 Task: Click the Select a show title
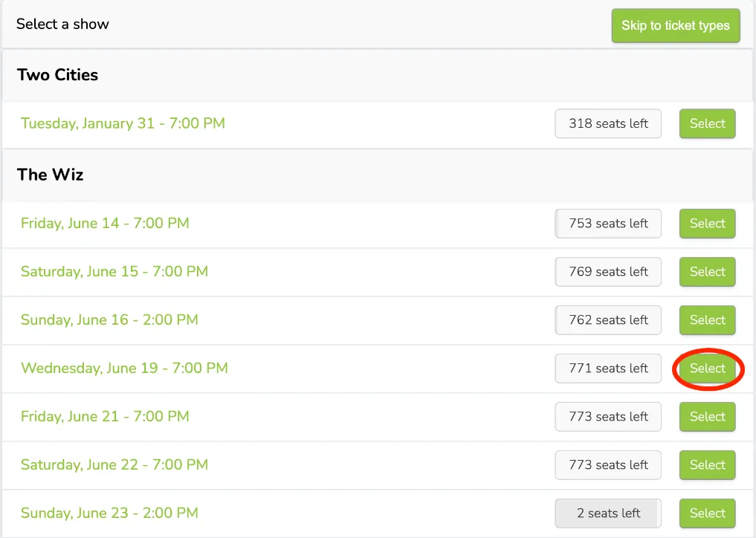pyautogui.click(x=62, y=24)
